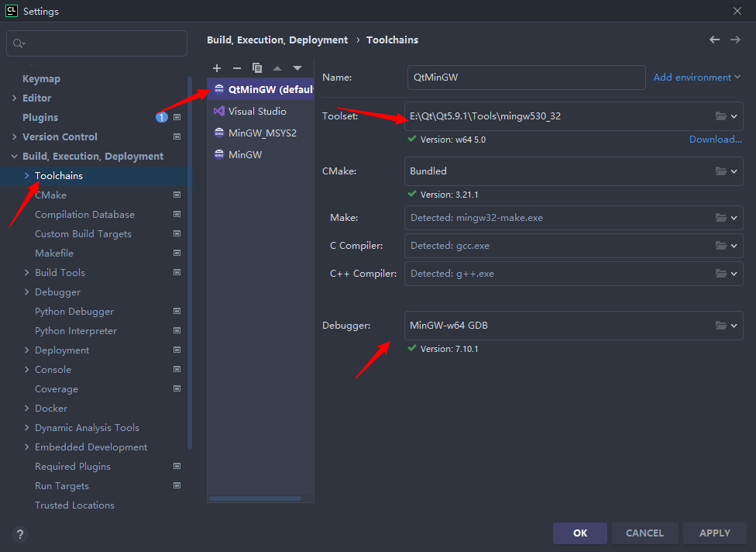Go forward with right arrow

[x=735, y=40]
